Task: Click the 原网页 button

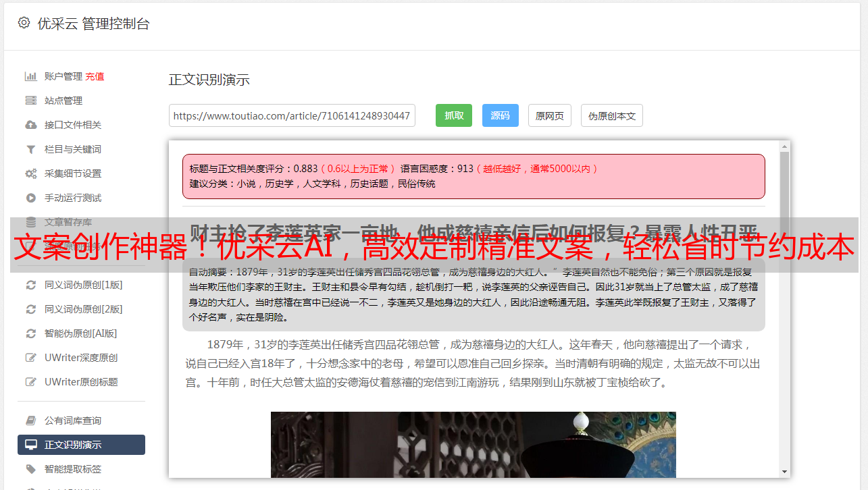Action: point(550,115)
